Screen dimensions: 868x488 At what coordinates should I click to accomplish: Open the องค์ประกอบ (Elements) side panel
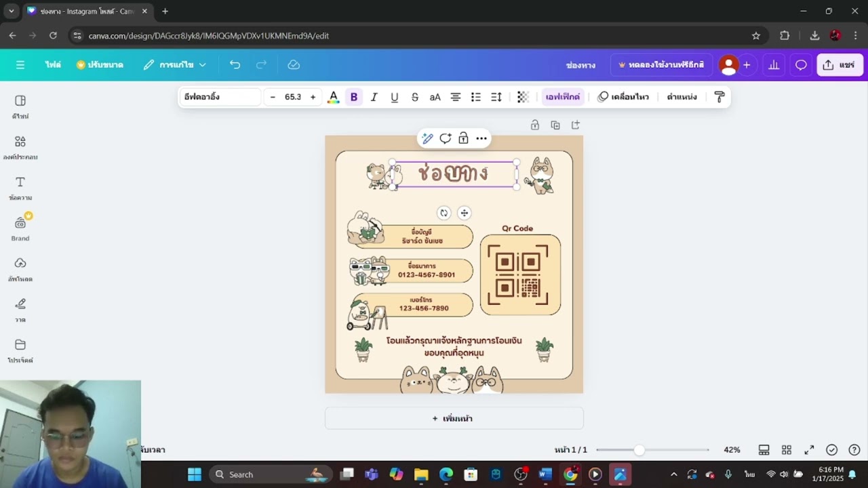point(20,148)
